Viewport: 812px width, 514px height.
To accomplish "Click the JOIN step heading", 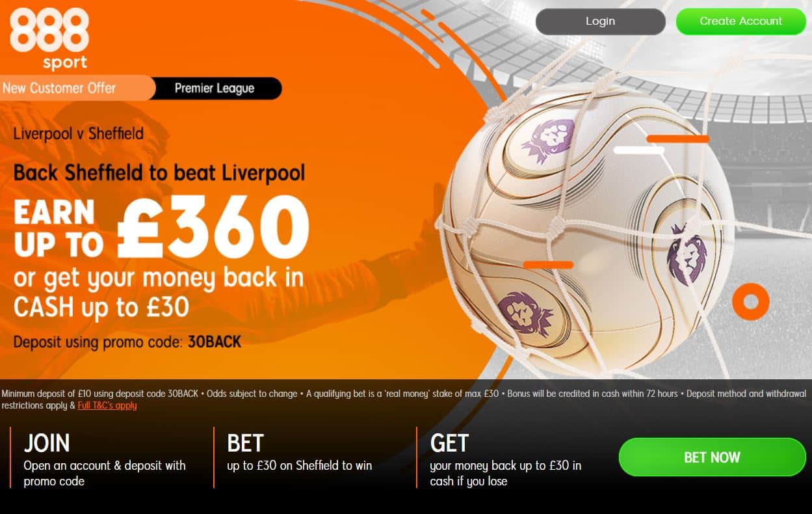I will [47, 444].
